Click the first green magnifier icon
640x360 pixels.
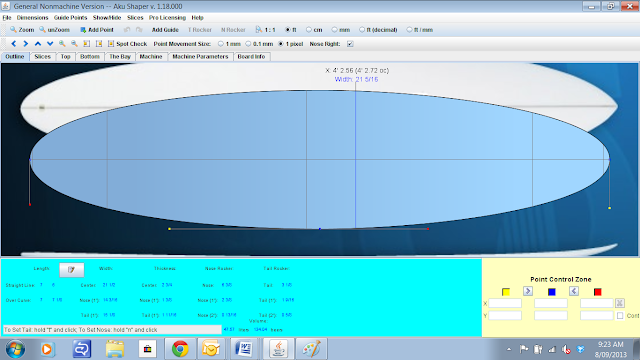coord(62,44)
